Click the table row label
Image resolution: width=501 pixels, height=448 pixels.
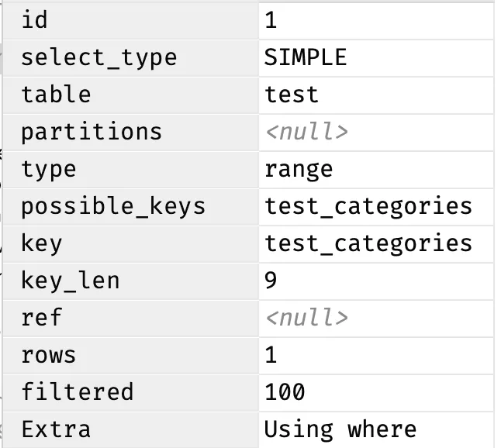[x=131, y=95]
